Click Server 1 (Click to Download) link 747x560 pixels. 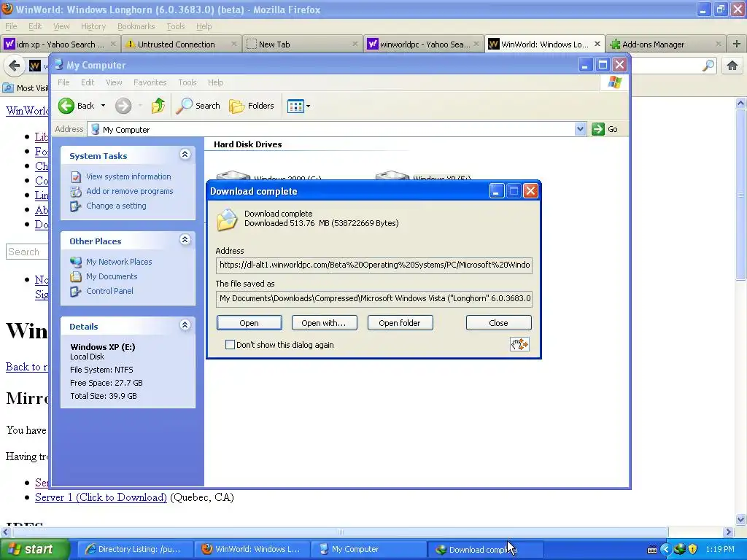[101, 497]
